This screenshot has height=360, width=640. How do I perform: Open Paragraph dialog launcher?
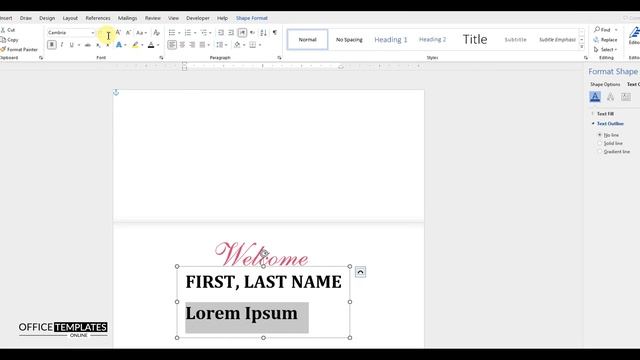pyautogui.click(x=279, y=58)
